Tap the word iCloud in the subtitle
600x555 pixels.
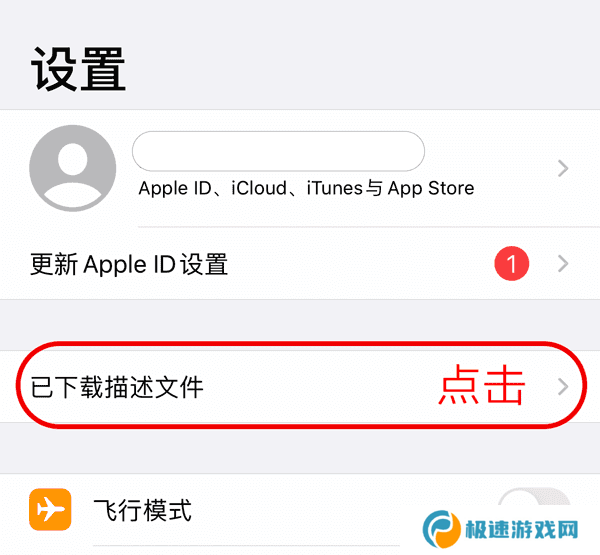[x=259, y=188]
